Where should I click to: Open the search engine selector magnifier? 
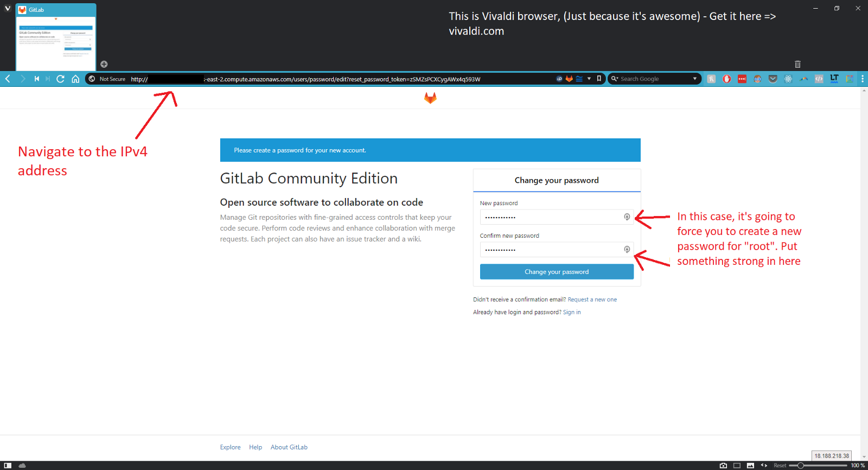pyautogui.click(x=615, y=79)
